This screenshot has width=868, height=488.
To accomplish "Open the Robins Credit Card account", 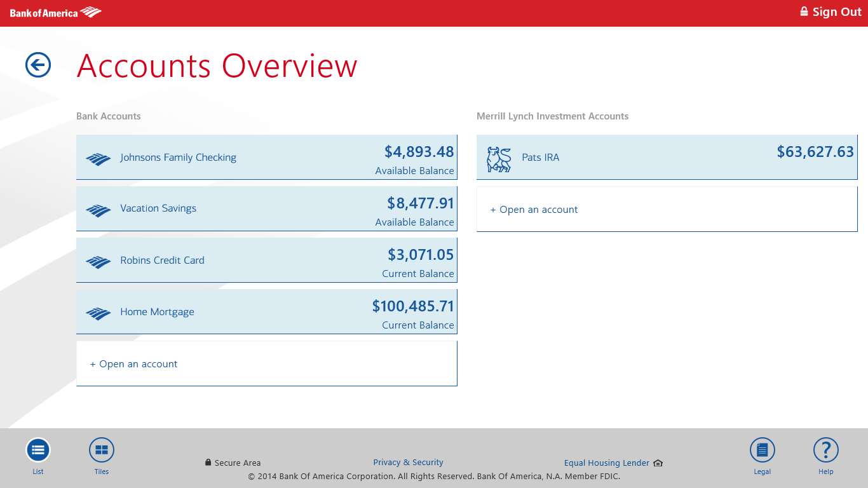I will (x=267, y=260).
